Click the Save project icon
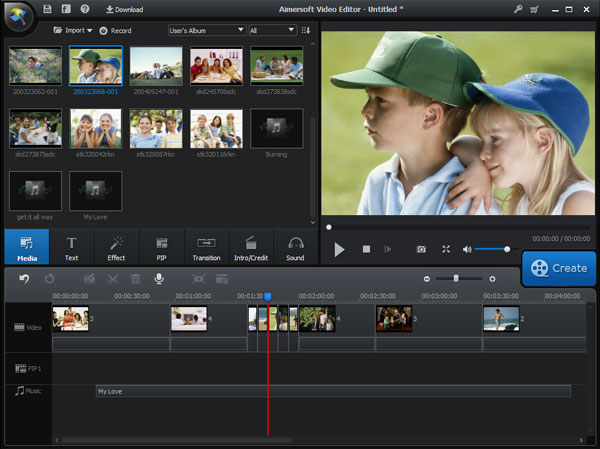600x449 pixels. (48, 9)
